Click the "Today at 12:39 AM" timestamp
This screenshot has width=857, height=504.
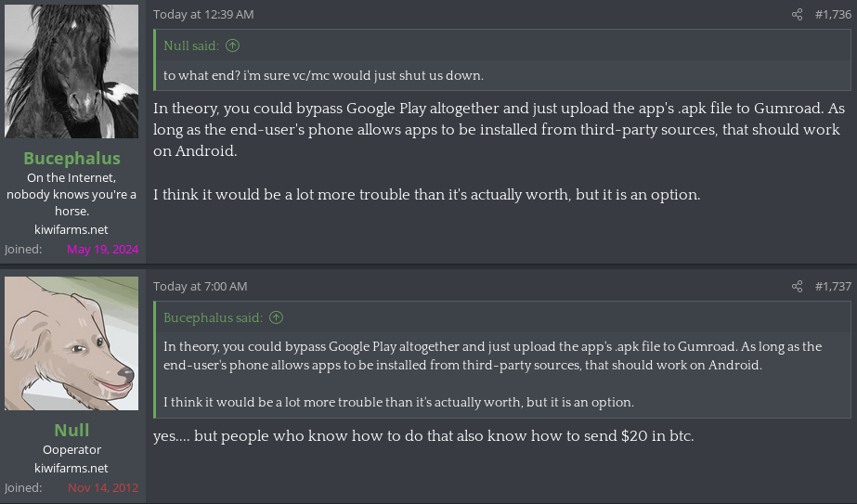point(203,15)
